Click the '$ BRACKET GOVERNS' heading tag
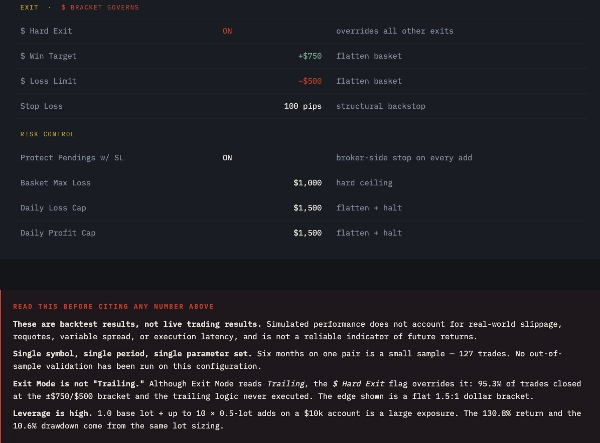This screenshot has height=443, width=600. click(x=100, y=7)
